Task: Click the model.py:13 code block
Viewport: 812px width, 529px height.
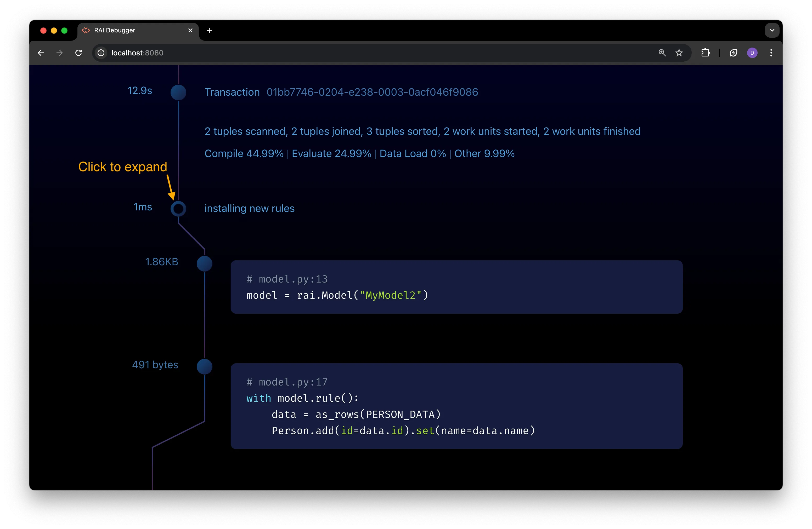Action: pos(456,287)
